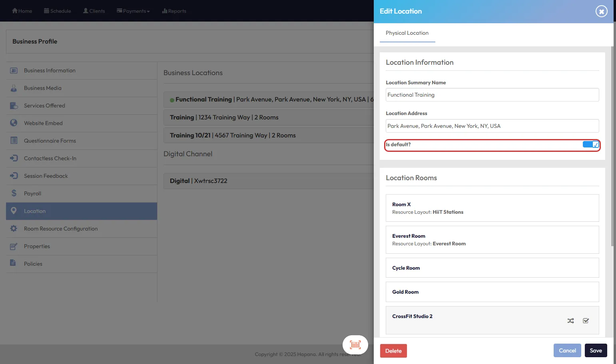
Task: Toggle the Is default? switch
Action: [x=590, y=145]
